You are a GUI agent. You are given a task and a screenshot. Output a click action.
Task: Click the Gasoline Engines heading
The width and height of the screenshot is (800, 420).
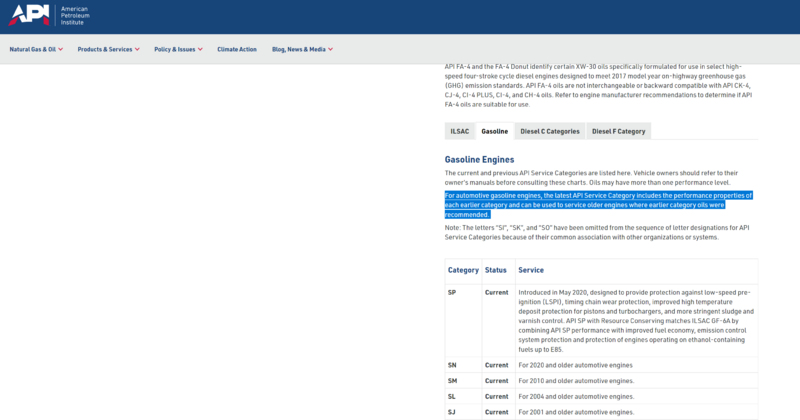479,160
